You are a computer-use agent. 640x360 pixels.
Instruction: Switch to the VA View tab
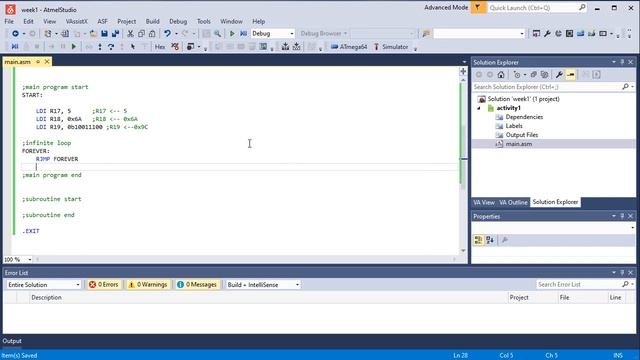484,202
